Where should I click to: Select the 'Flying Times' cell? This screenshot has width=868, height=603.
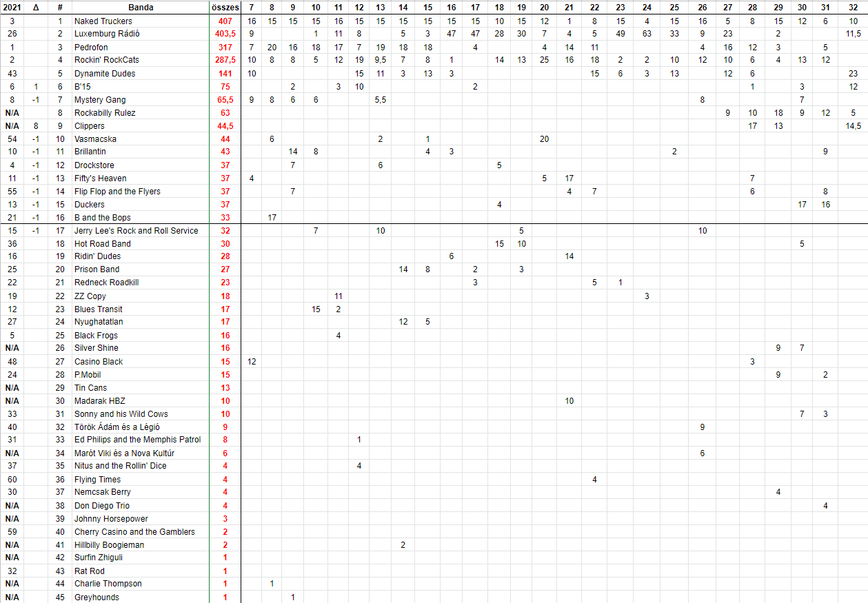[141, 480]
